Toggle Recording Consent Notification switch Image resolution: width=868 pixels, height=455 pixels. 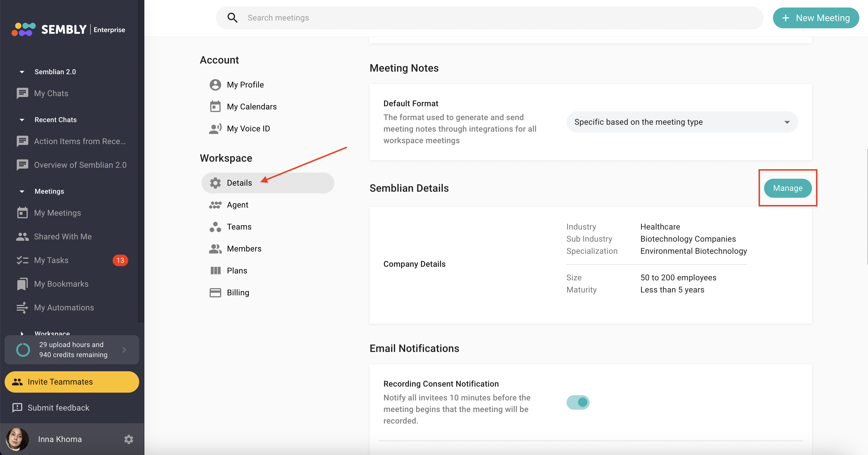(x=578, y=402)
